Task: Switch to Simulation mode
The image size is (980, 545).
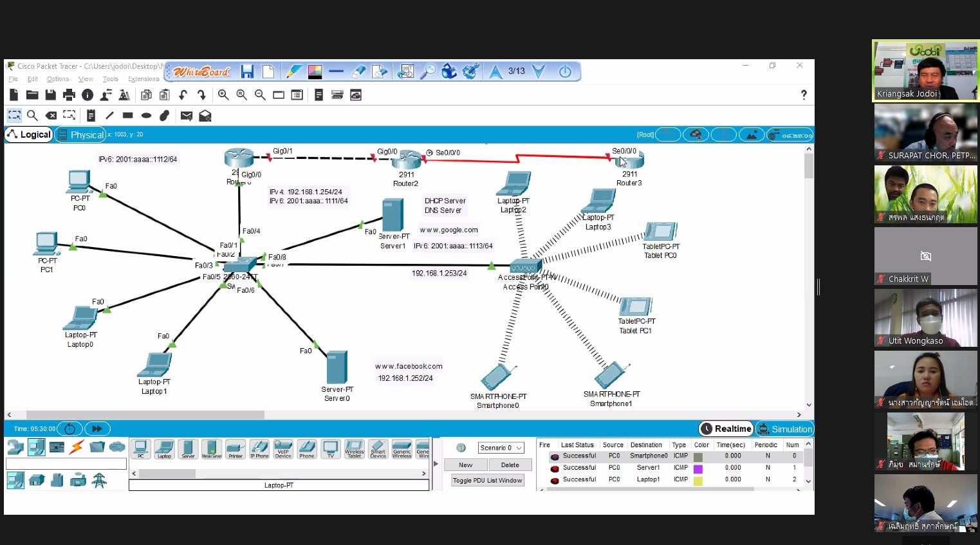Action: (x=785, y=429)
